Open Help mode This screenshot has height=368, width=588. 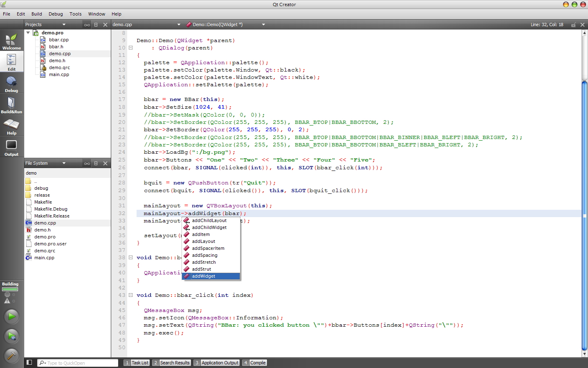tap(11, 126)
